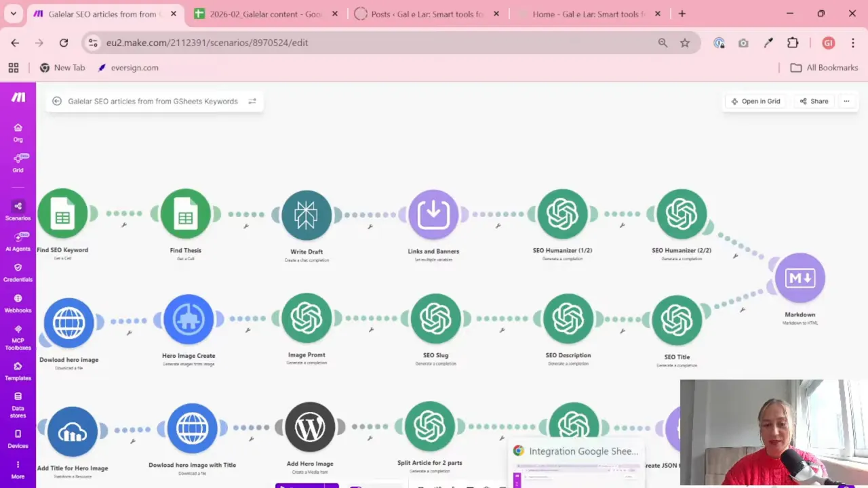The width and height of the screenshot is (868, 488).
Task: Open the Links and Banners module
Action: coord(433,215)
